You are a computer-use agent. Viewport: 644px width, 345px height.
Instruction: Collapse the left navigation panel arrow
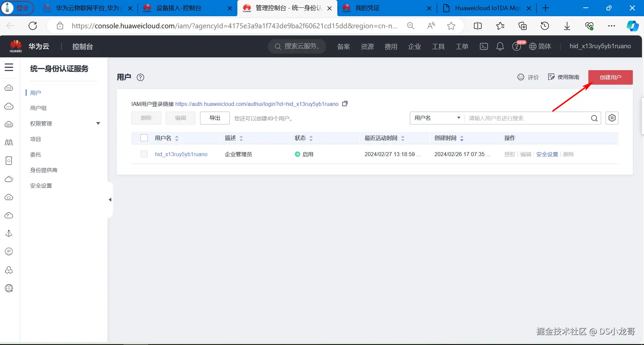click(110, 200)
